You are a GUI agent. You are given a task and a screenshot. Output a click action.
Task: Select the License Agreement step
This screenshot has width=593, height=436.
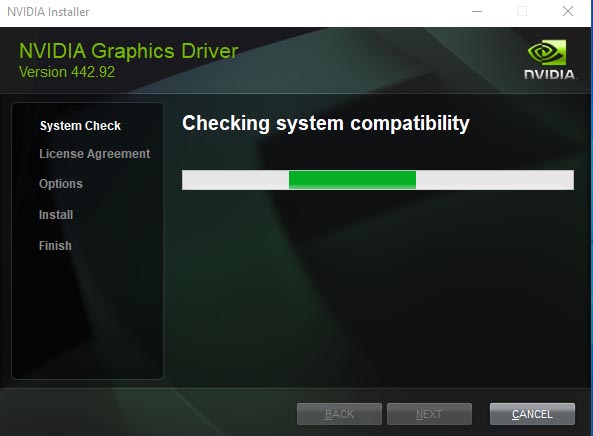coord(95,154)
